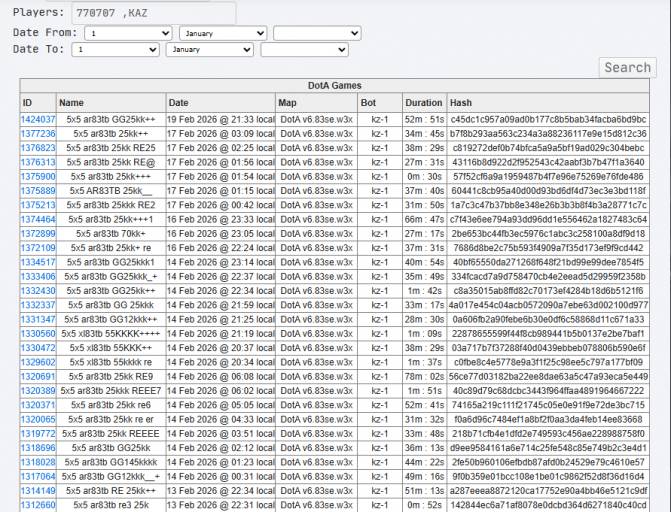The width and height of the screenshot is (671, 512).
Task: Open game ID 1330560 link
Action: coord(38,333)
